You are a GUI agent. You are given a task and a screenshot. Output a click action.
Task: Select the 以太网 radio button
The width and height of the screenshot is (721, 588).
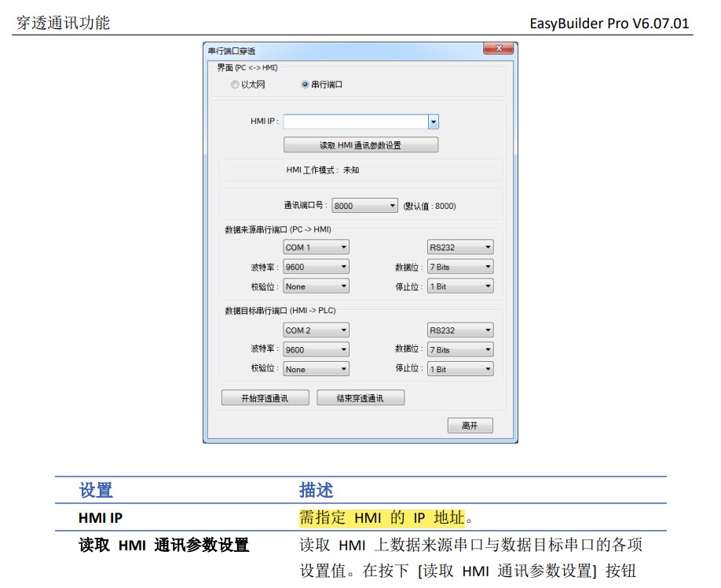pos(236,85)
